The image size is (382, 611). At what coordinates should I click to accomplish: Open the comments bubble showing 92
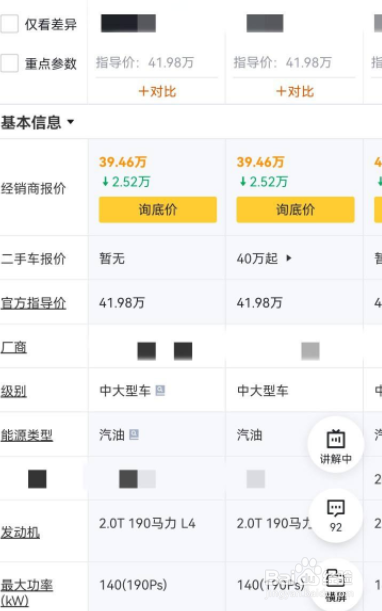336,515
